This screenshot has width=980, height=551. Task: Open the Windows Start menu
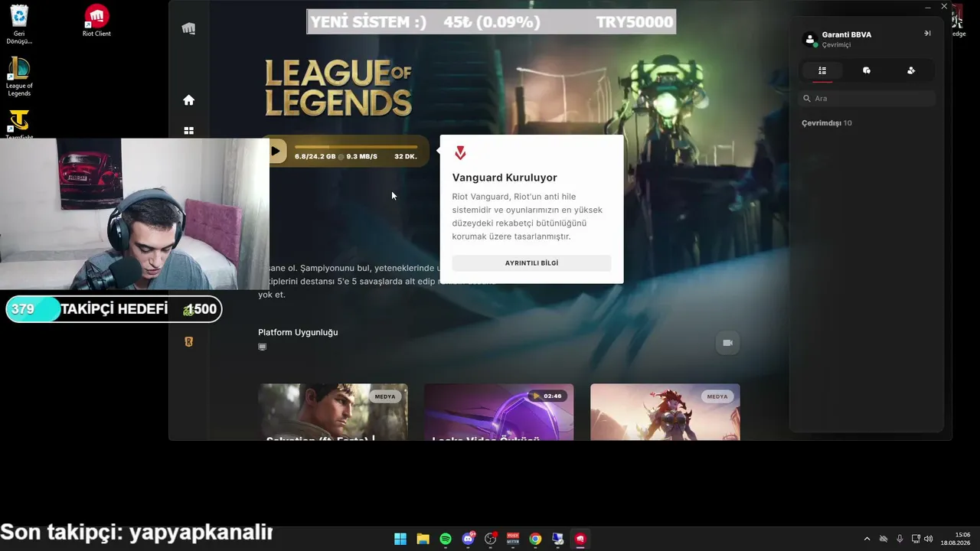pos(400,539)
